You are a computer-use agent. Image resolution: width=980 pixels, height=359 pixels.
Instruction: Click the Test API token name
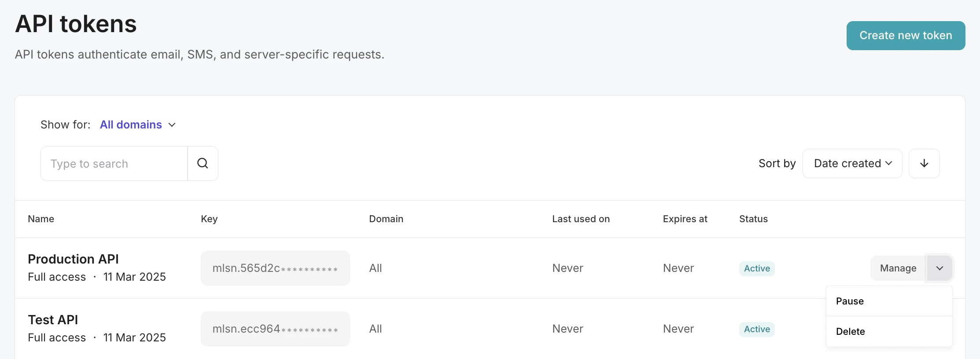coord(53,320)
